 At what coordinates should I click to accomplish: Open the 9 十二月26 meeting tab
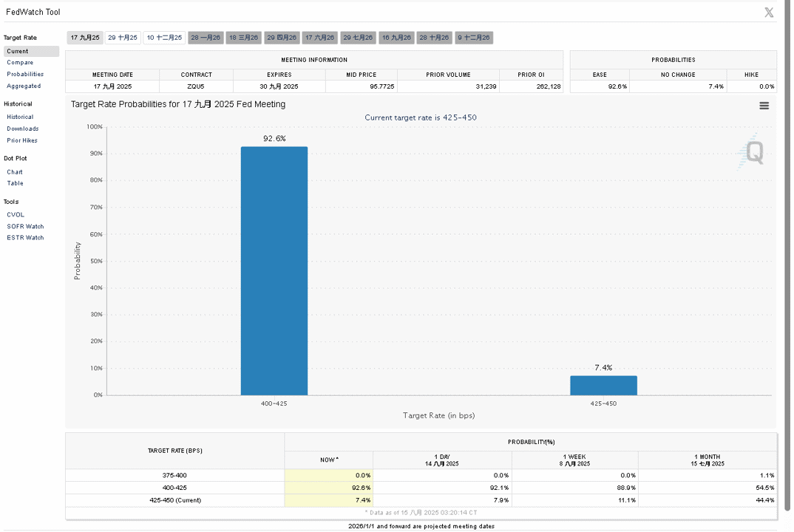pos(474,38)
